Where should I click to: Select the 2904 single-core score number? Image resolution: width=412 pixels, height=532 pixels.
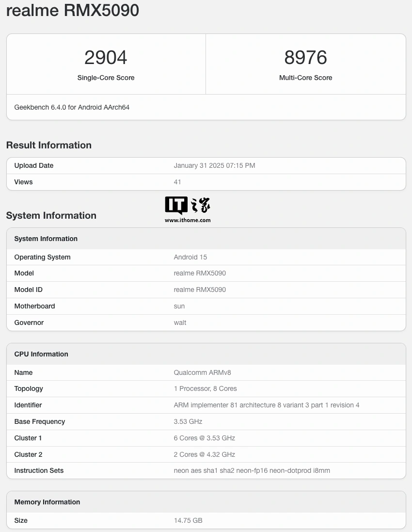pyautogui.click(x=106, y=58)
